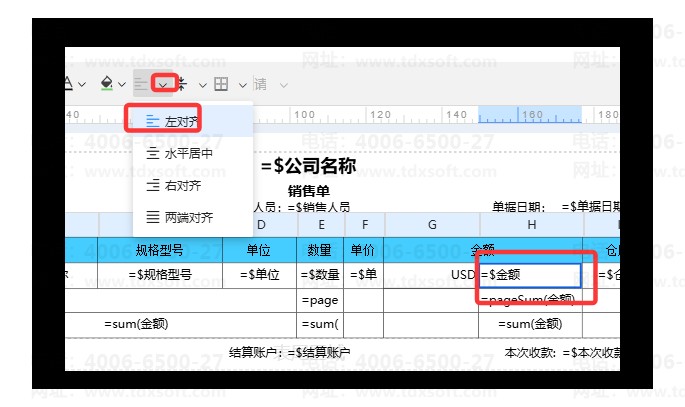Select the =$公司名称 title cell
The image size is (685, 407).
pos(308,166)
